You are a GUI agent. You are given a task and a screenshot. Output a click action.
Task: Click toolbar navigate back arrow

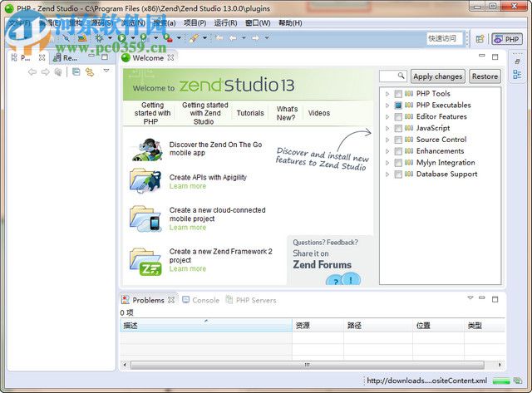233,38
